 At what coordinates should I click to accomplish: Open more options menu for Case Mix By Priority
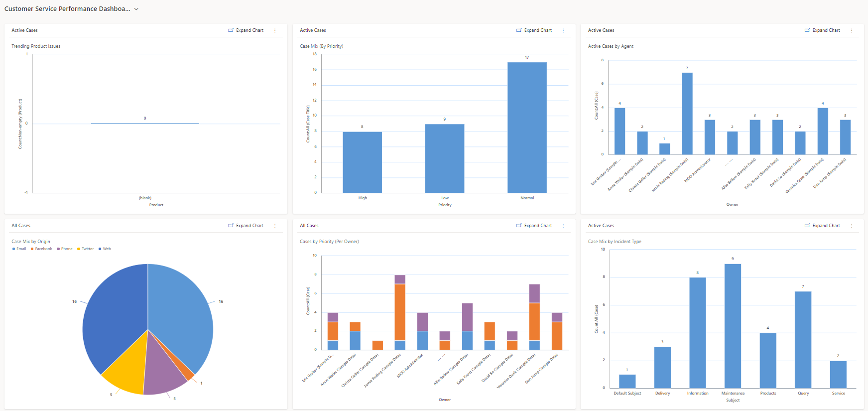tap(563, 30)
